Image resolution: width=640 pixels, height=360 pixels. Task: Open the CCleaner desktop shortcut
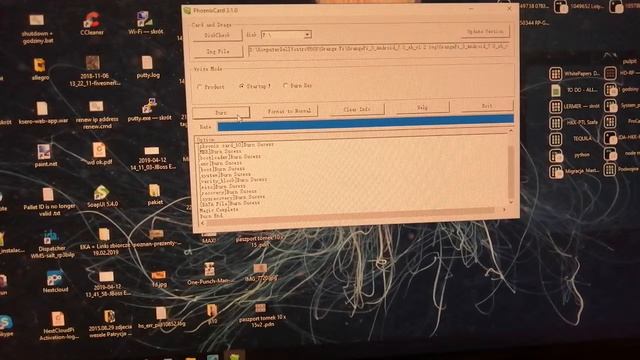(x=92, y=24)
